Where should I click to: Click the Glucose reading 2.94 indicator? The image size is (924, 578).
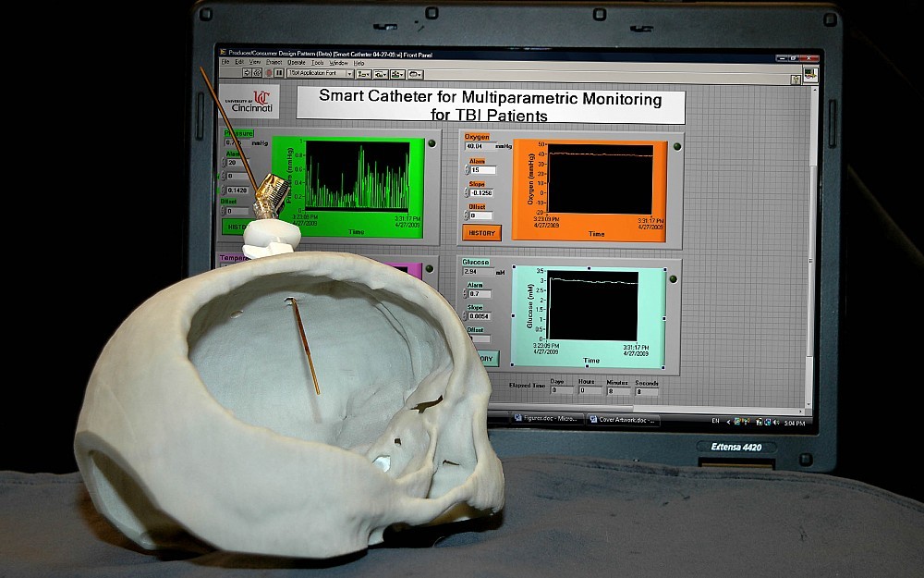pos(478,272)
